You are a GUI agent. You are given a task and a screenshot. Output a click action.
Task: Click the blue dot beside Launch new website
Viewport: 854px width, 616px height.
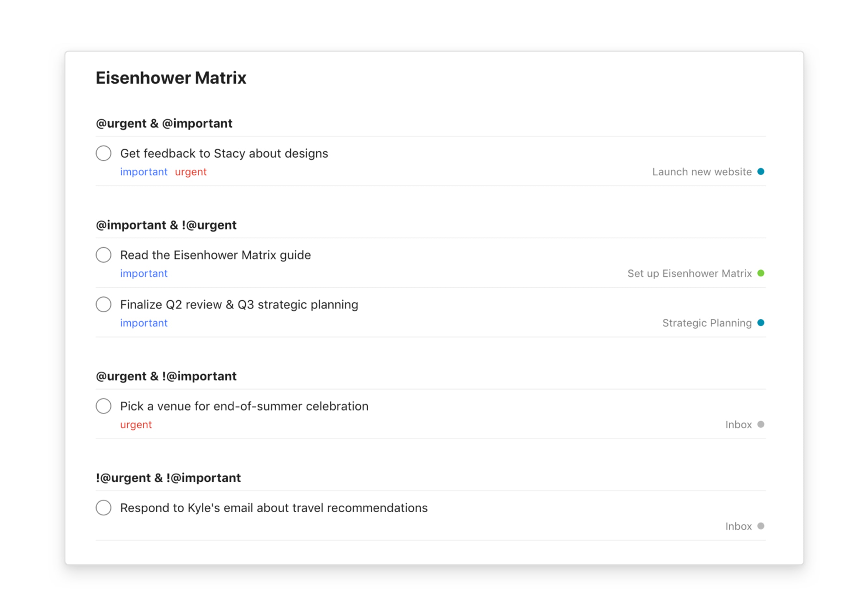[x=761, y=172]
